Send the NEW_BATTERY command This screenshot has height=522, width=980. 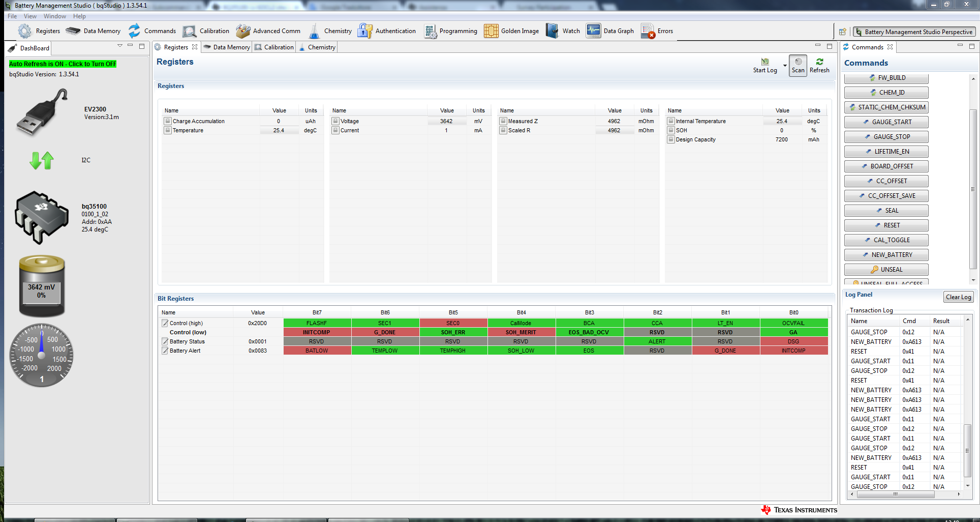coord(886,255)
